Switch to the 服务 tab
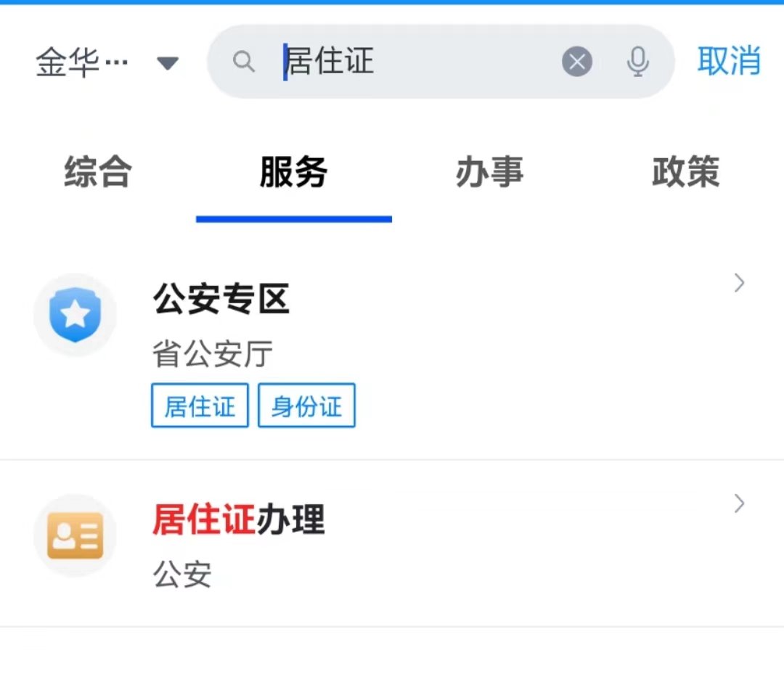The image size is (784, 674). coord(293,173)
